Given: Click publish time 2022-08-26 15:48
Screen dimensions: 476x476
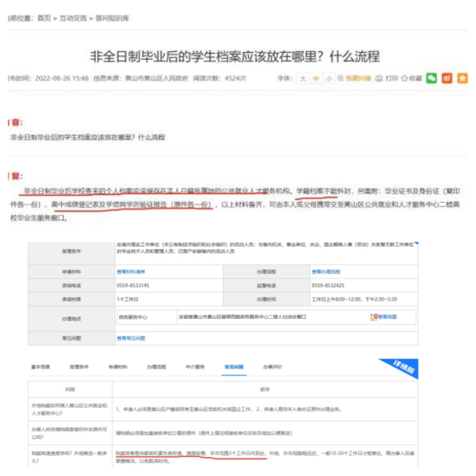Looking at the screenshot, I should tap(62, 78).
